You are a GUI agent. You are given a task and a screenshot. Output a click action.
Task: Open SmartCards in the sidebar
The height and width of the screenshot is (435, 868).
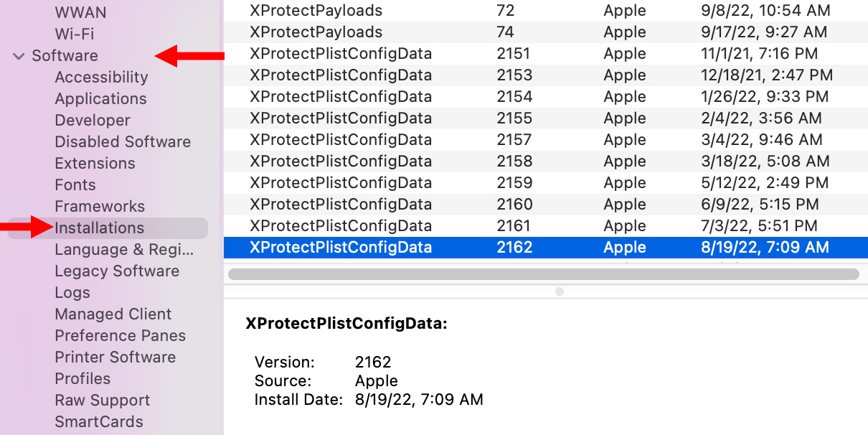pyautogui.click(x=99, y=422)
